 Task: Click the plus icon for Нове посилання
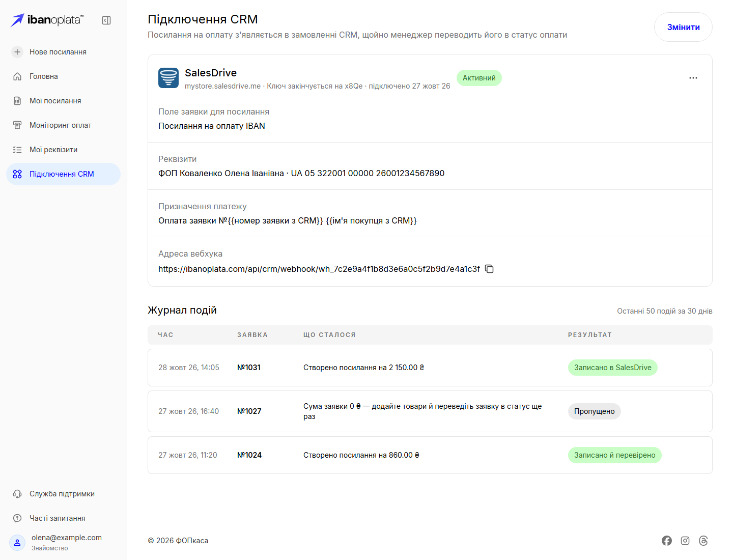coord(17,52)
